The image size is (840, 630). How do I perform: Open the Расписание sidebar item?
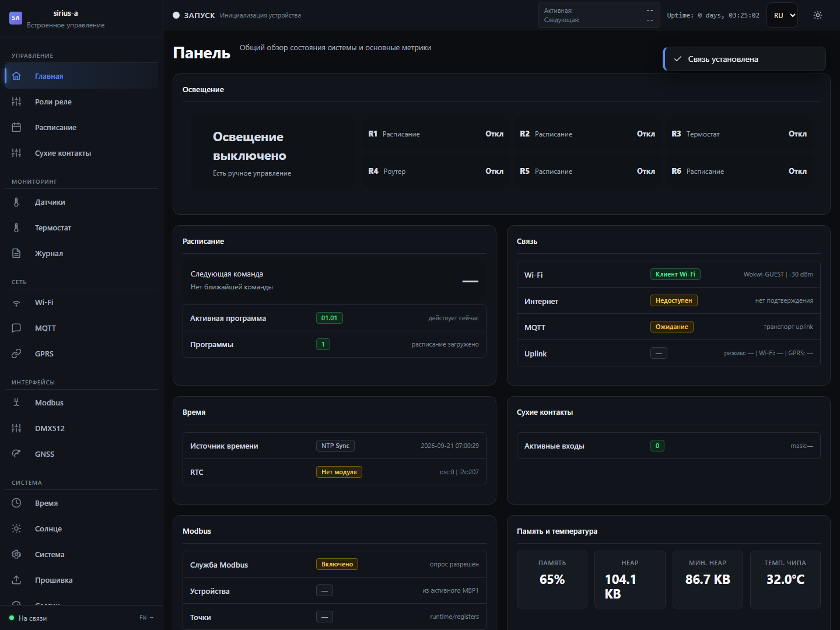(x=81, y=127)
